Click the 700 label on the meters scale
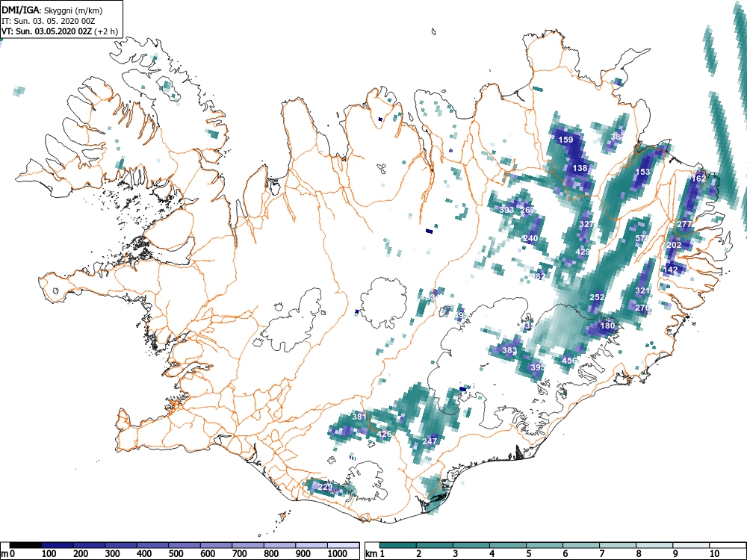 click(x=239, y=554)
